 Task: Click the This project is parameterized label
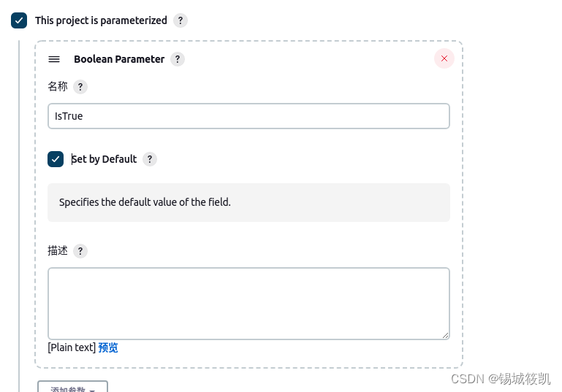(x=101, y=20)
